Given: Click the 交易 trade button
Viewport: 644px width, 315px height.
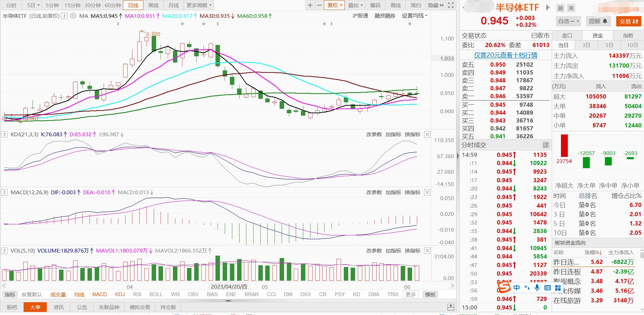Looking at the screenshot, I should pyautogui.click(x=629, y=21).
